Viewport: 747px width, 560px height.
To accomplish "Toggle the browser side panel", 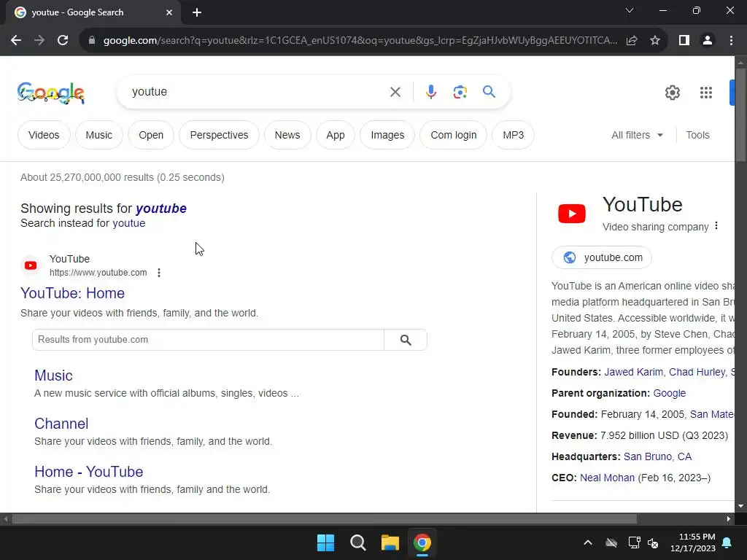I will pos(684,41).
